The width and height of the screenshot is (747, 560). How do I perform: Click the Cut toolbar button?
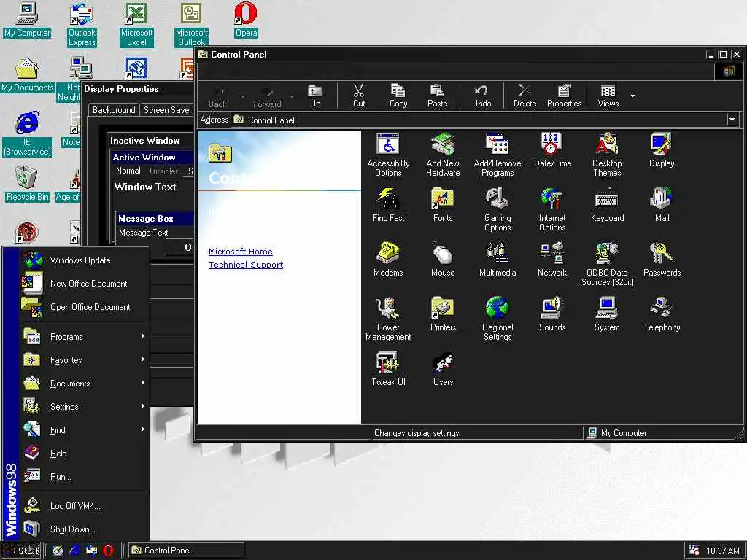359,96
